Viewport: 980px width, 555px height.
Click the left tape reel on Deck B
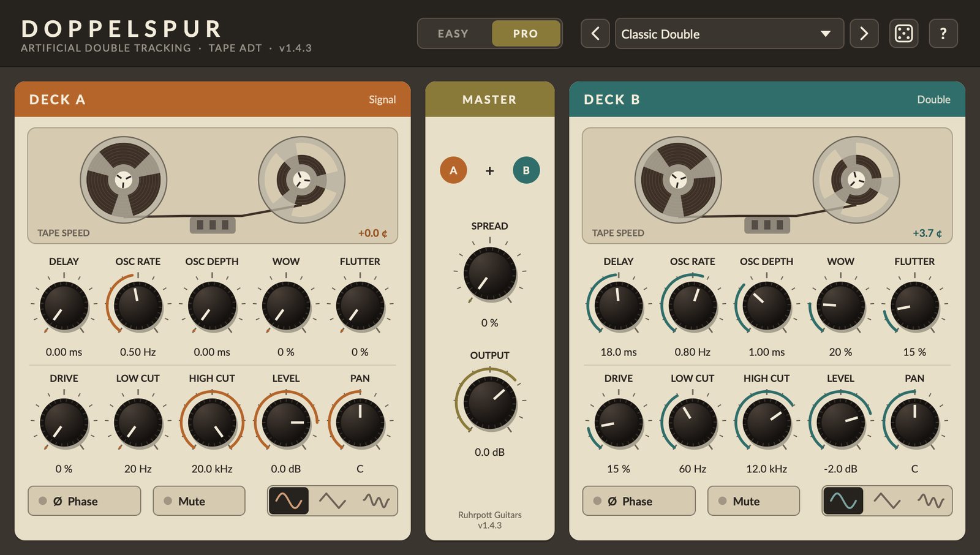[678, 179]
